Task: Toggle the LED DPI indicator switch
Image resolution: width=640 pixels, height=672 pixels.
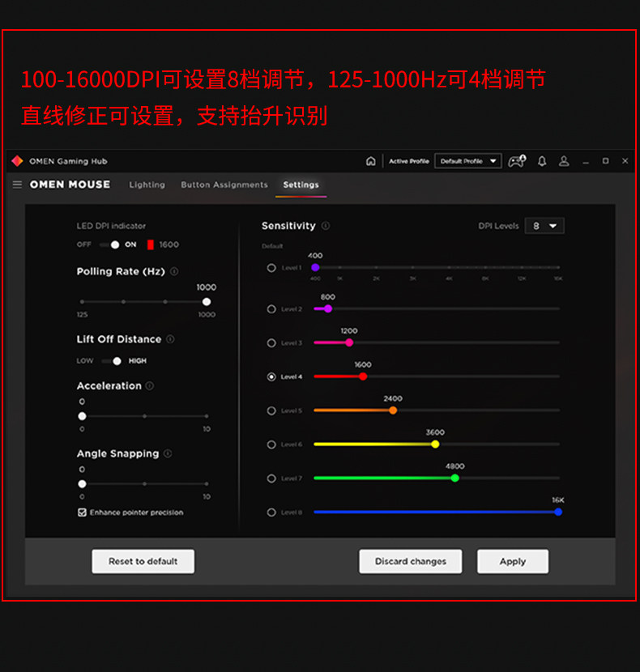Action: pos(110,245)
